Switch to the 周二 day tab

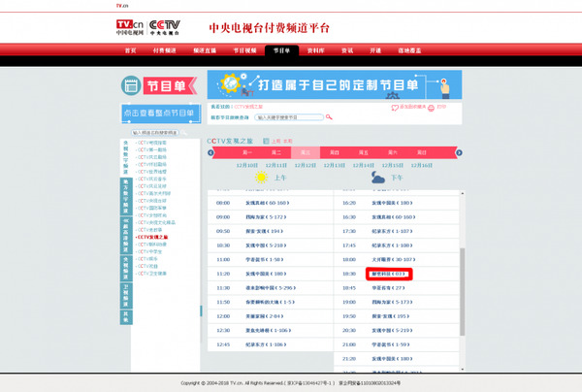tap(276, 152)
